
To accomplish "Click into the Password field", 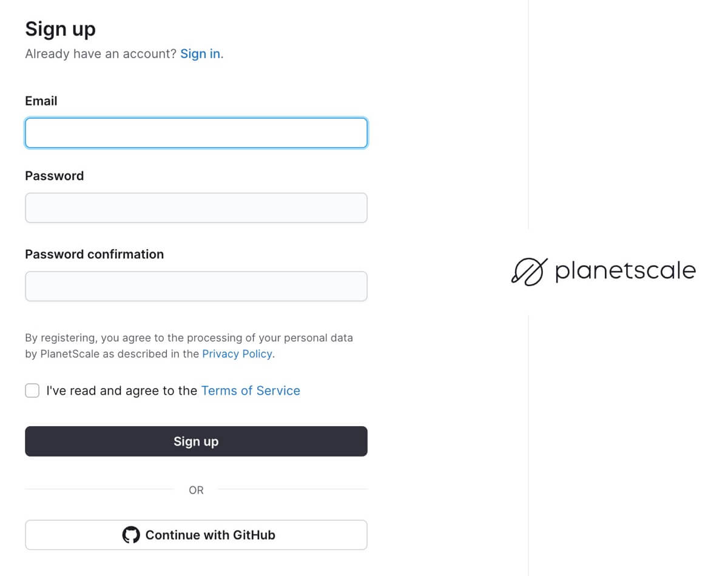I will (x=196, y=208).
